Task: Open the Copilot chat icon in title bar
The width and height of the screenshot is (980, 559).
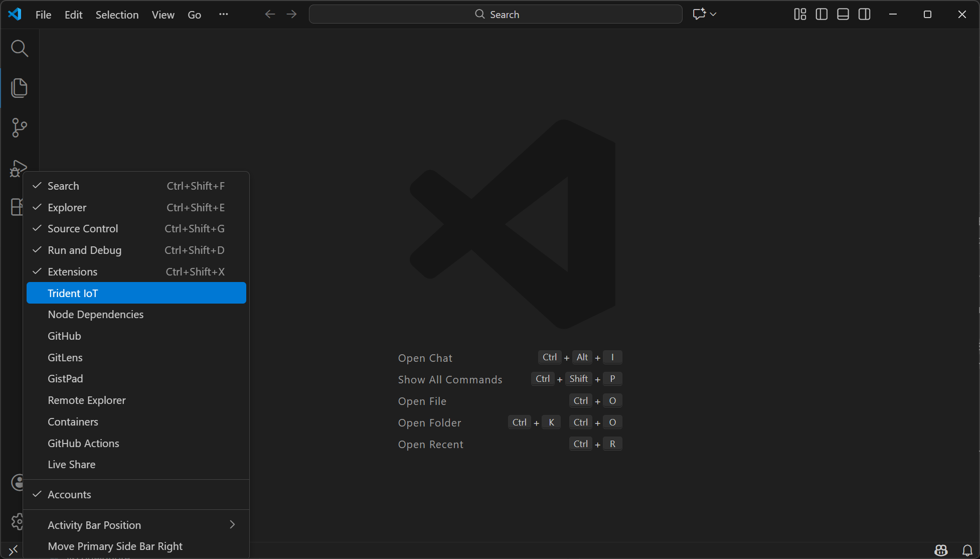Action: (x=699, y=14)
